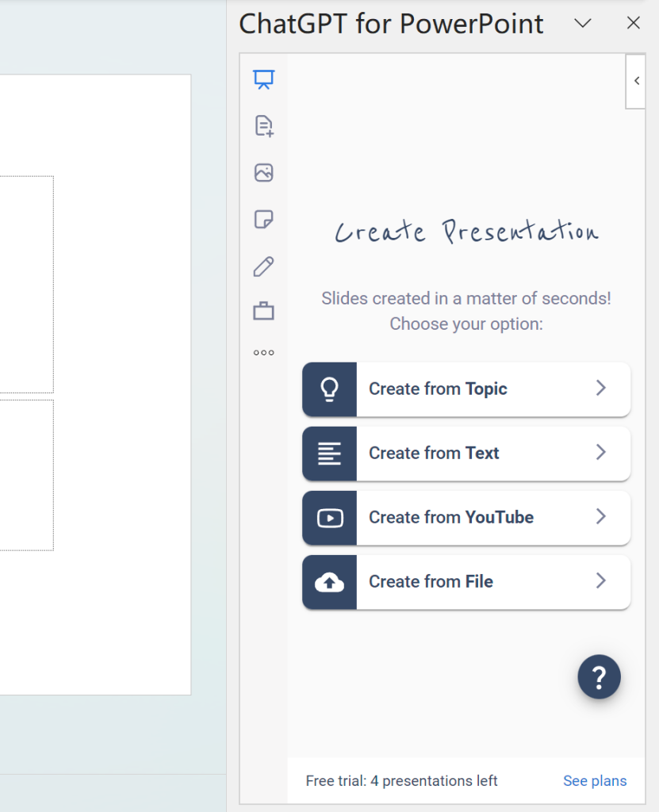The height and width of the screenshot is (812, 659).
Task: Click the Create Presentation handwritten heading
Action: 466,231
